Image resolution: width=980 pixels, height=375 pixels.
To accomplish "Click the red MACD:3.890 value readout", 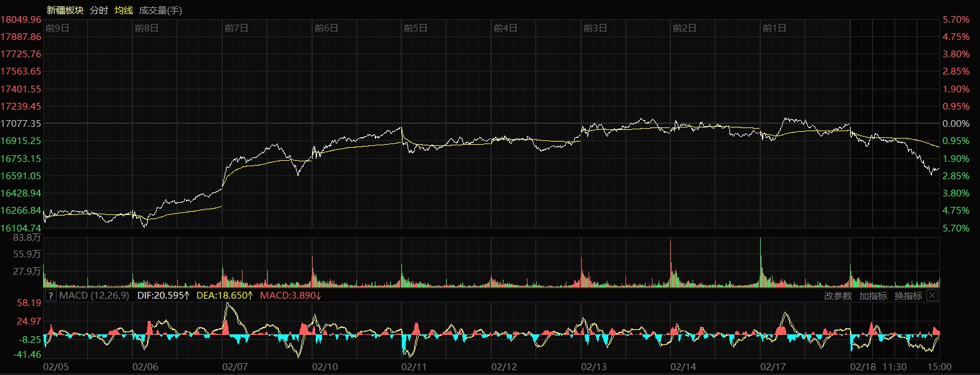I will tap(291, 296).
